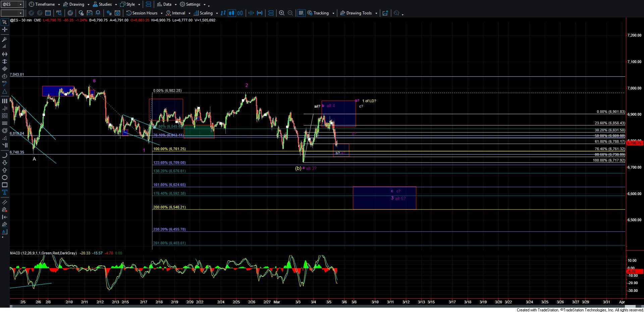Screen dimensions: 644x312
Task: Click the zoom out magnifier icon
Action: 290,13
